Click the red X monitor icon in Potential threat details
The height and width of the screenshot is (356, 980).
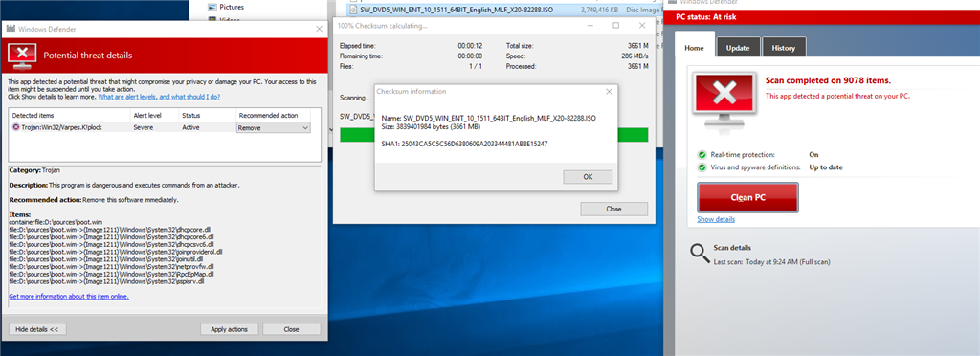click(x=23, y=55)
